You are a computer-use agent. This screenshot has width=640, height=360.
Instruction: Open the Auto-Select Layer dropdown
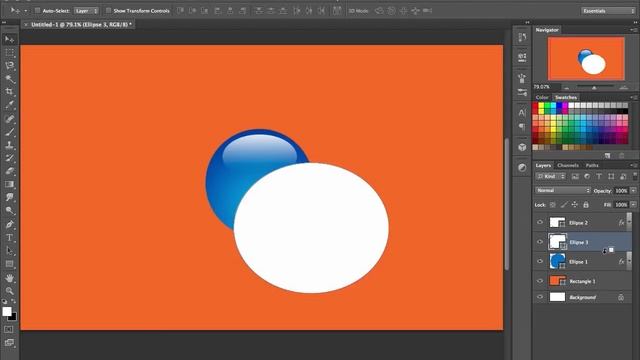click(x=86, y=11)
